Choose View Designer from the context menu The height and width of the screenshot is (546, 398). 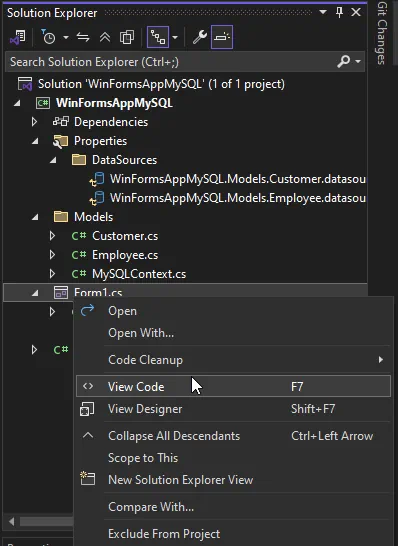[x=233, y=409]
